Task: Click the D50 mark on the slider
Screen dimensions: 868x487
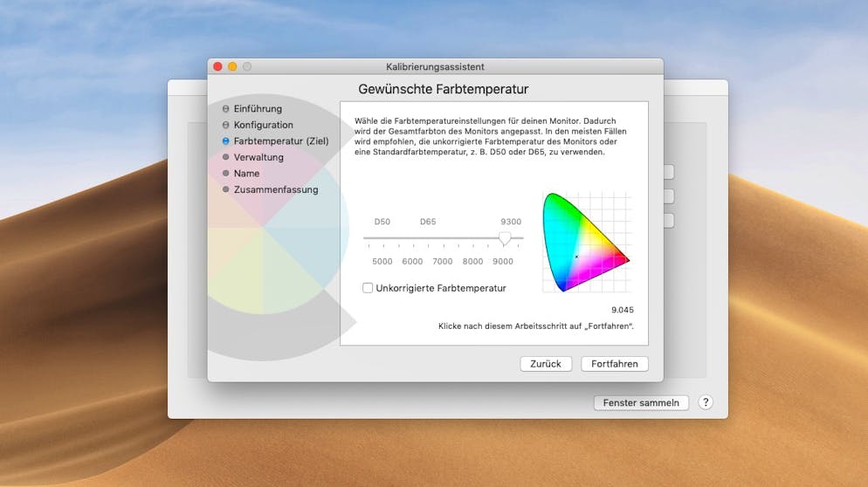Action: pyautogui.click(x=382, y=222)
